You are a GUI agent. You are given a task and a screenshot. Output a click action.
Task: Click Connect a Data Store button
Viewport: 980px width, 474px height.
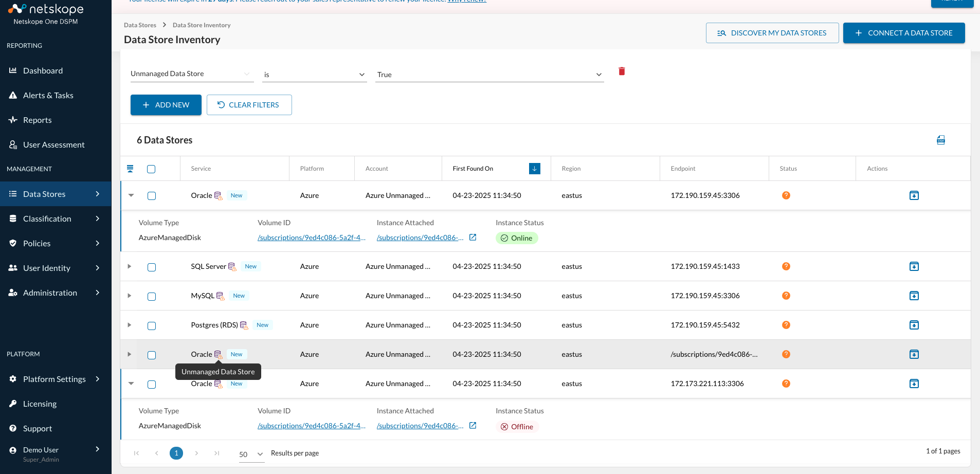(x=904, y=33)
